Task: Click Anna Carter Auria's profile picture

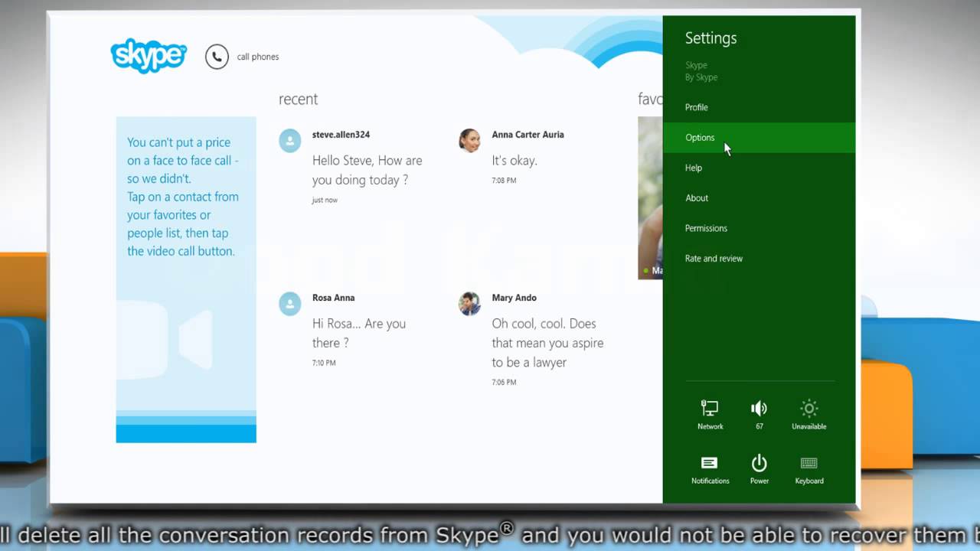Action: coord(469,141)
